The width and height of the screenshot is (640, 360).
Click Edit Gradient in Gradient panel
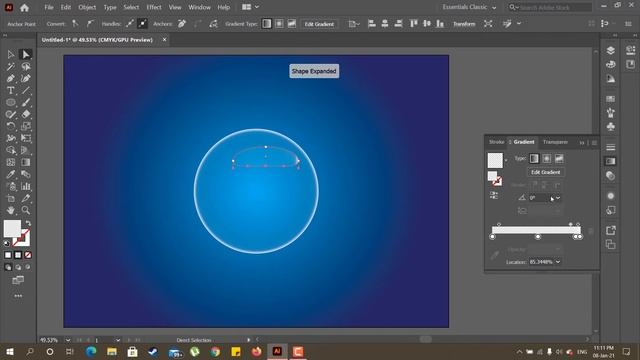click(x=545, y=172)
